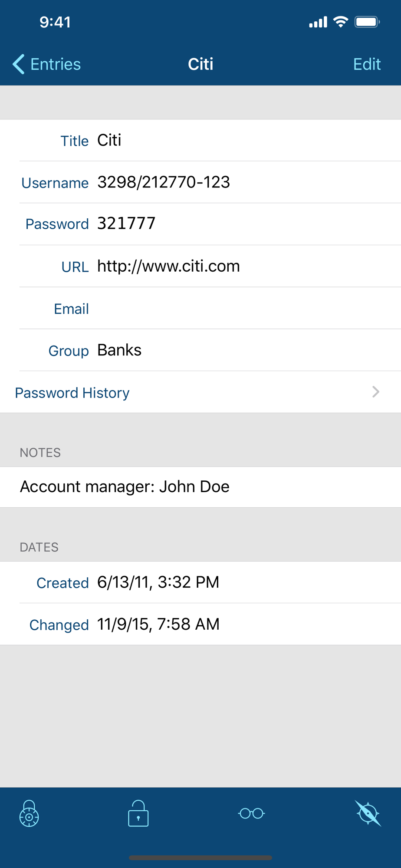Open the http://www.citi.com URL

pos(168,266)
